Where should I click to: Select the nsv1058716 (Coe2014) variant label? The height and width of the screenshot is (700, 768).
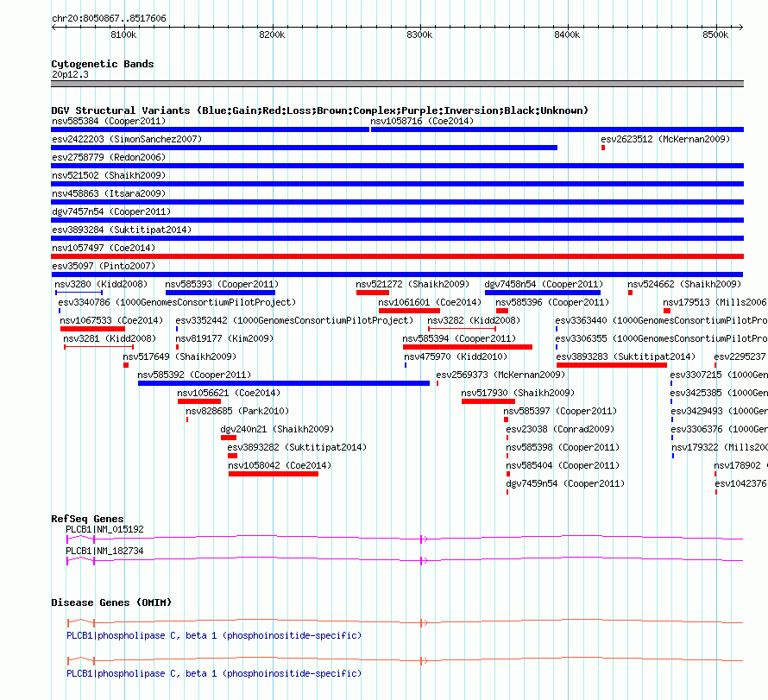click(x=422, y=121)
